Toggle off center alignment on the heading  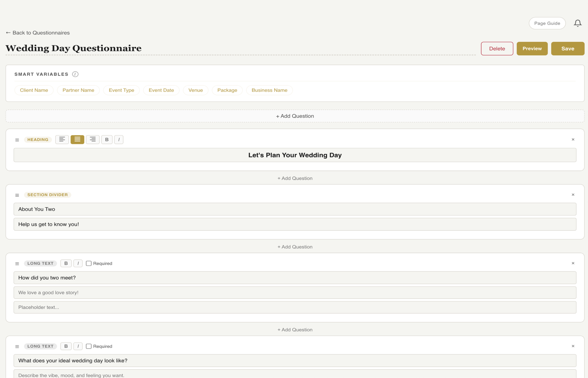(77, 139)
